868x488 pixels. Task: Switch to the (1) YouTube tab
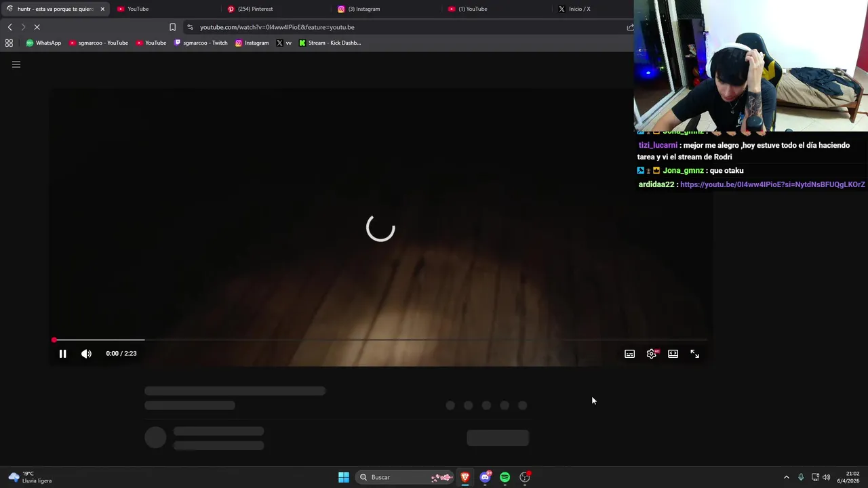(498, 9)
